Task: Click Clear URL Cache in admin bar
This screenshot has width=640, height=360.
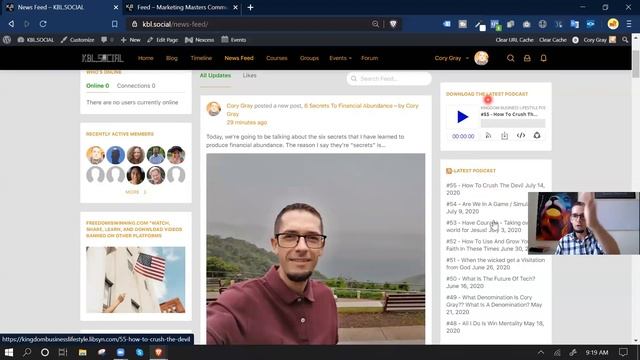Action: point(514,40)
